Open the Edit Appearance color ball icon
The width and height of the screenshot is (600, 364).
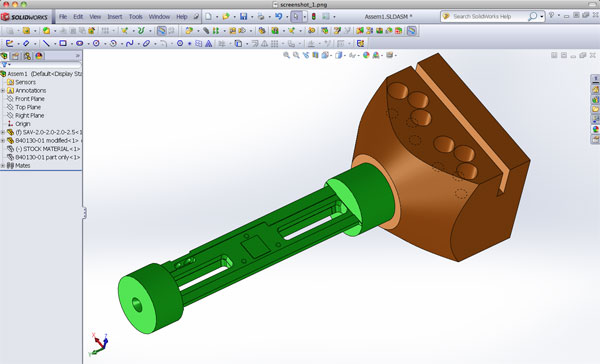(x=366, y=55)
